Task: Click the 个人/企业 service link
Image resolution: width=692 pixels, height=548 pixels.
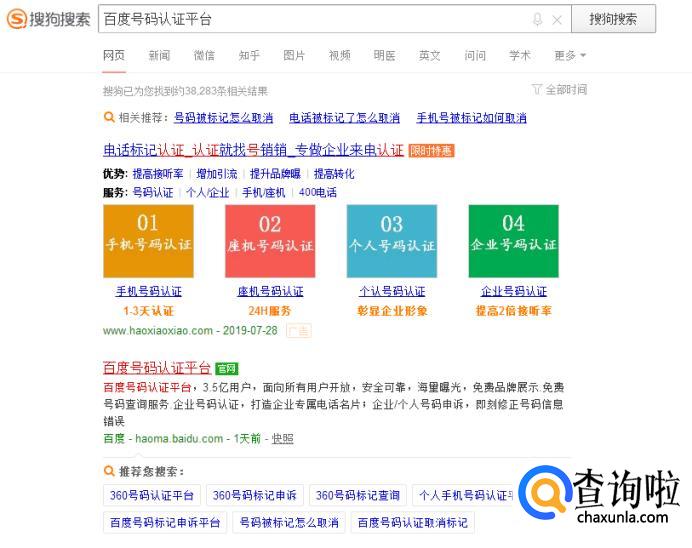Action: coord(208,192)
